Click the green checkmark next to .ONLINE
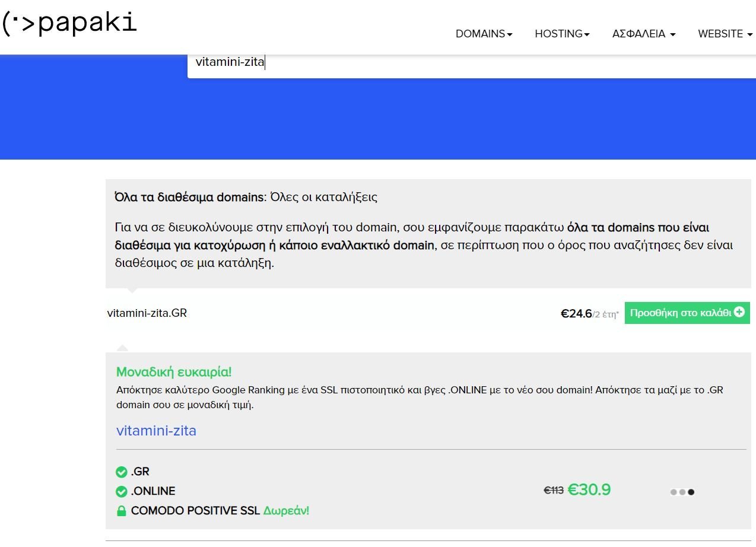 122,492
